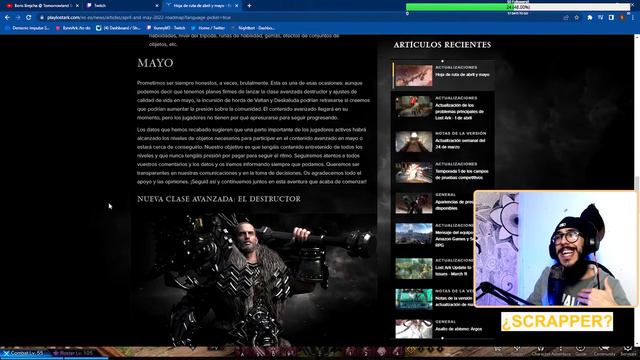The height and width of the screenshot is (360, 640).
Task: Close the YouTube Boris Brejcha tab
Action: click(x=77, y=6)
